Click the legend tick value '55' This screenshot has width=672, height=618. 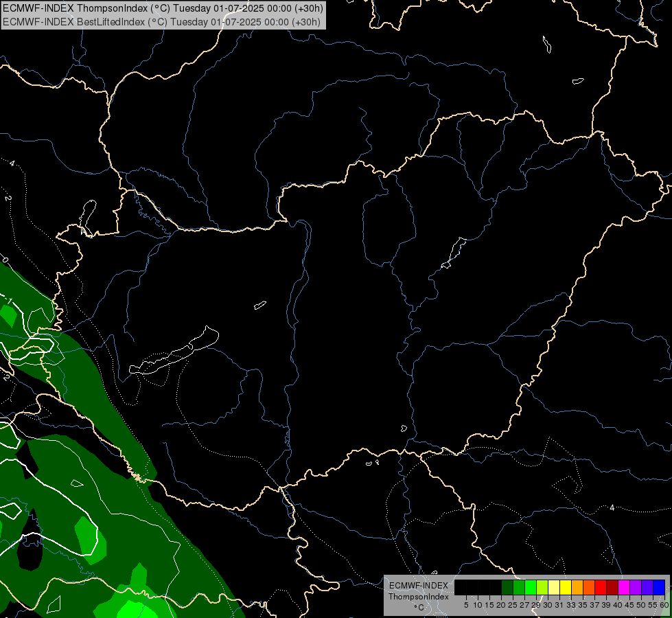click(653, 605)
